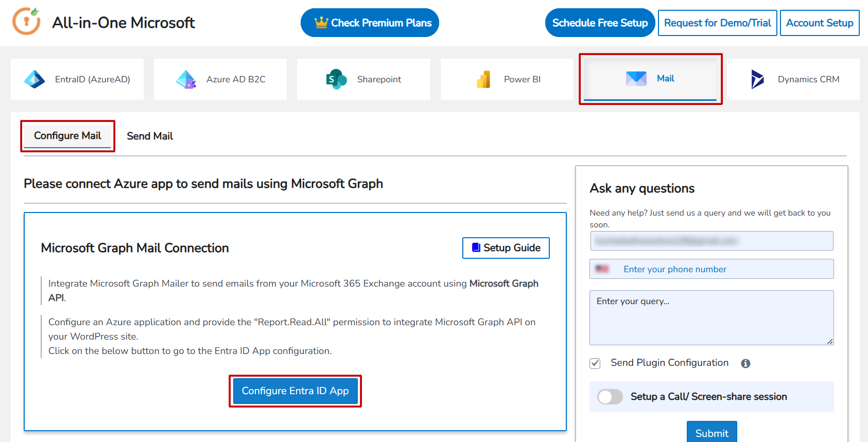This screenshot has height=442, width=868.
Task: Click the Microsoft Graph Mail Connection heading
Action: point(135,248)
